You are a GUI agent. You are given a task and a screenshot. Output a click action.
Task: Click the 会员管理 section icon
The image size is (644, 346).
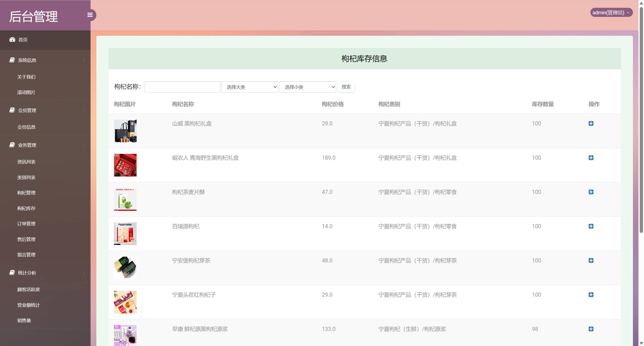(12, 110)
